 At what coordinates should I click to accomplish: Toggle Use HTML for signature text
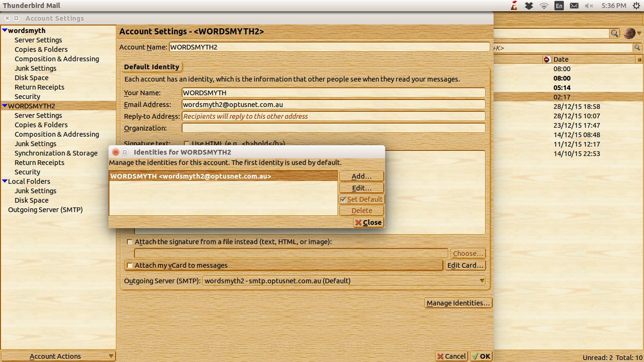187,143
